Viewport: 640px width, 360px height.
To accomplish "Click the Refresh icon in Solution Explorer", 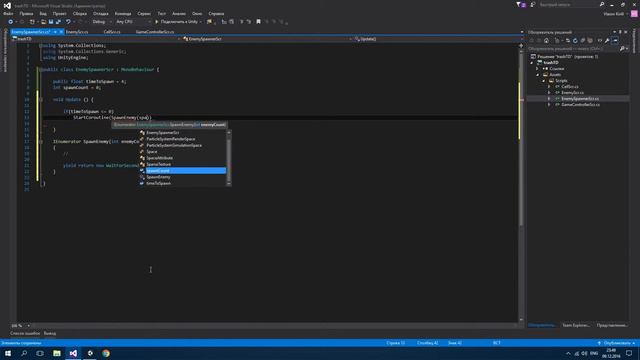I will (575, 40).
